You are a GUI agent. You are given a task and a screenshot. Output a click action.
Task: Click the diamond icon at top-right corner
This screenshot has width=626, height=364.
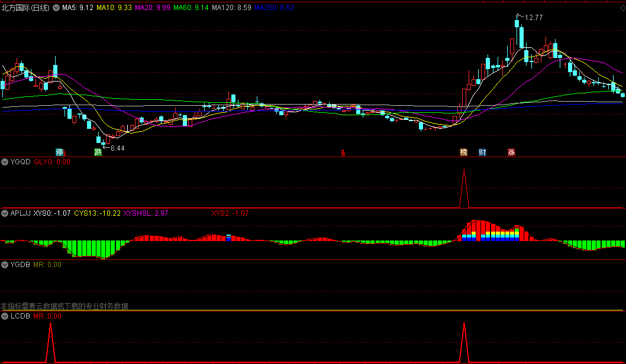622,8
